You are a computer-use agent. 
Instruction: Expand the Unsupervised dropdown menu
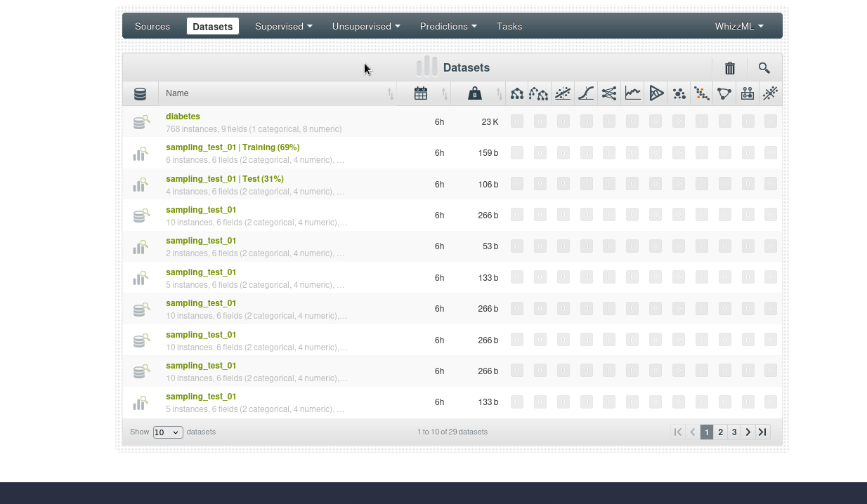point(366,26)
